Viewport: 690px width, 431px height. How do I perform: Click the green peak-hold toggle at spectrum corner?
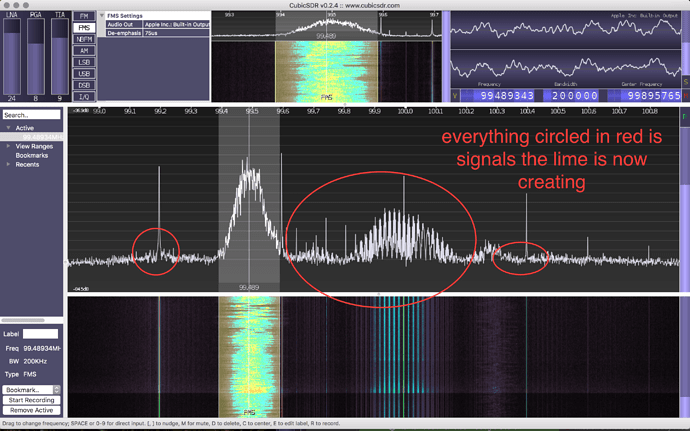point(684,116)
